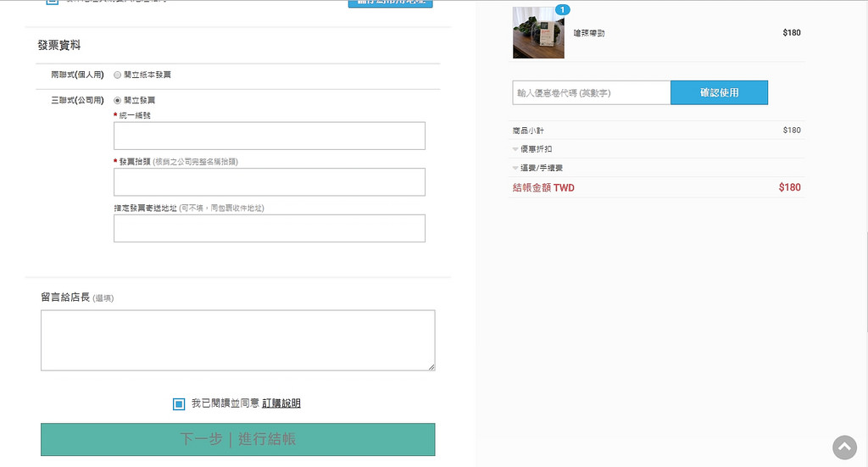Screen dimensions: 868x467
Task: Focus the 輸入優惠卷代碼 coupon field
Action: 591,92
